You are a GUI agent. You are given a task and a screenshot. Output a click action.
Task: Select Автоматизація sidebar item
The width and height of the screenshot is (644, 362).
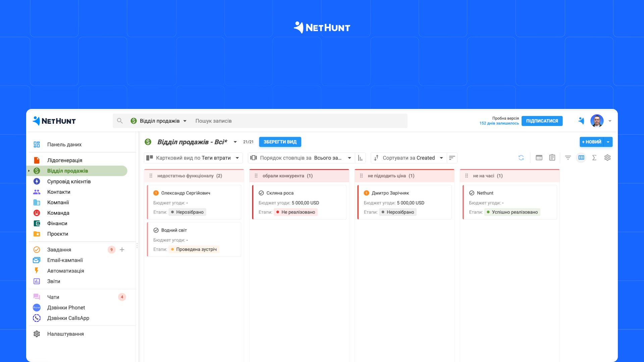pos(65,271)
